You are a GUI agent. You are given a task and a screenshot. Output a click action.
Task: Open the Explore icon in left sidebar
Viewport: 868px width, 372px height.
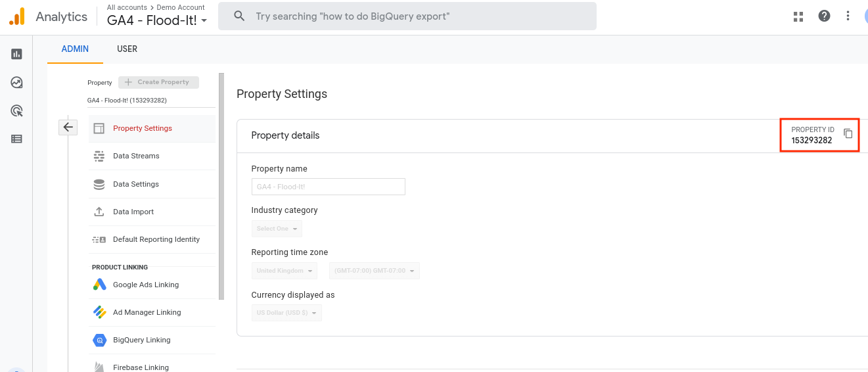[x=16, y=82]
